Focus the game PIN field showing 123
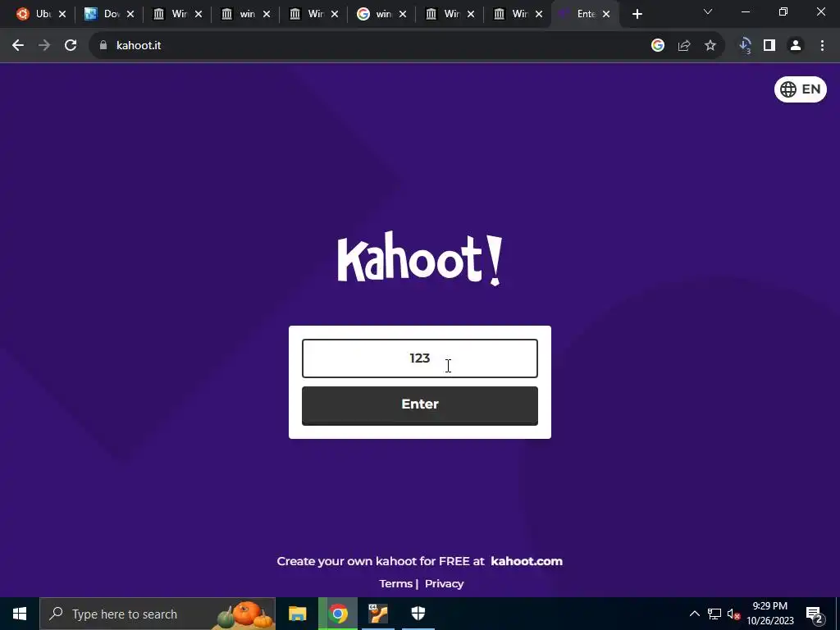The width and height of the screenshot is (840, 630). [x=419, y=358]
